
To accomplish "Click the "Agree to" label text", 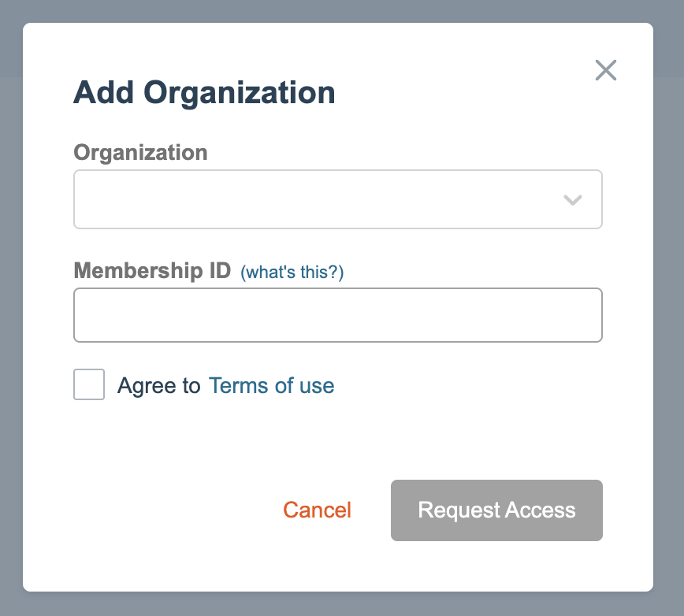I will point(159,386).
